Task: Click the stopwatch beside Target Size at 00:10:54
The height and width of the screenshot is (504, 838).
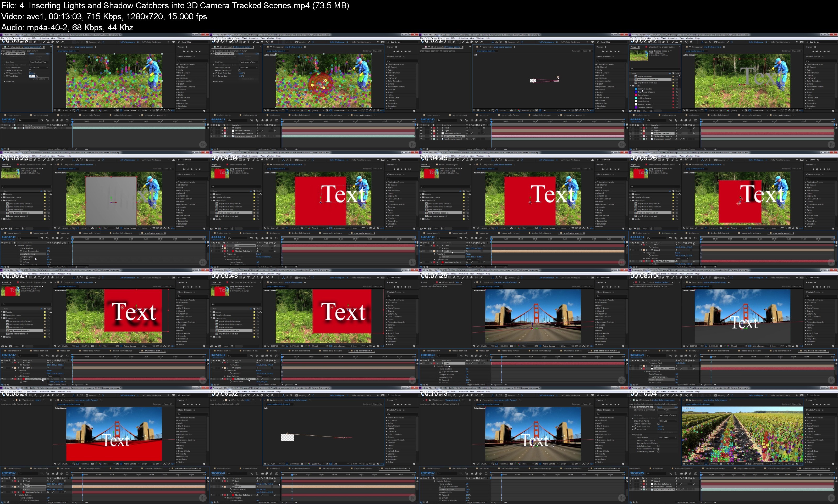Action: (x=636, y=429)
